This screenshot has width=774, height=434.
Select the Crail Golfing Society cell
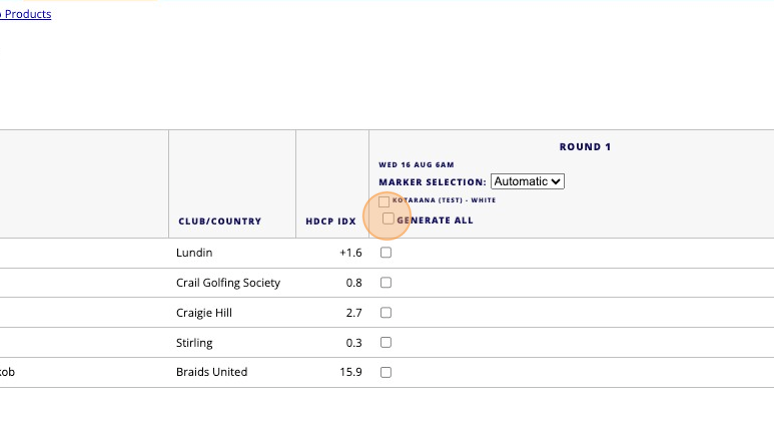point(228,283)
